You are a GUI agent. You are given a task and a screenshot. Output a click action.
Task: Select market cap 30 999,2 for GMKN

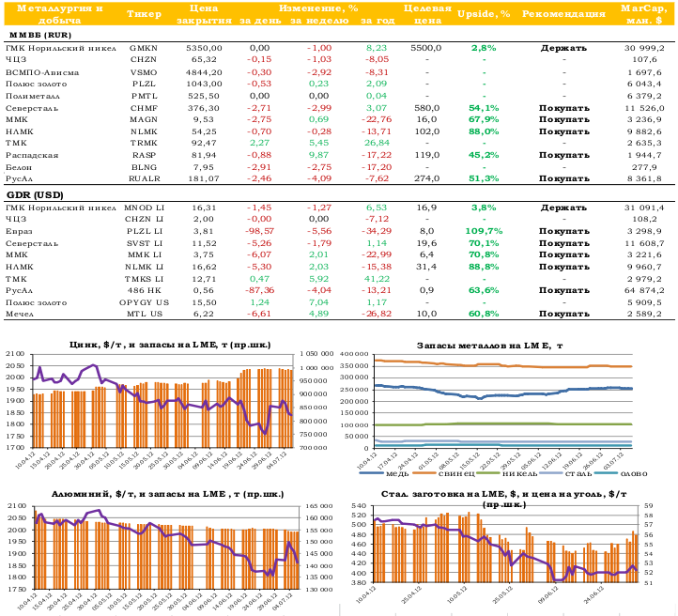644,48
